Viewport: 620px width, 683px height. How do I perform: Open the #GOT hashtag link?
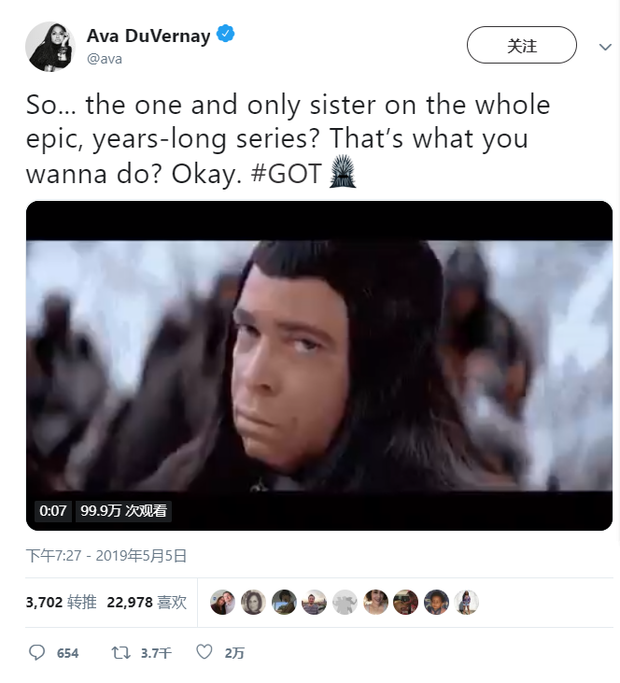tap(286, 174)
